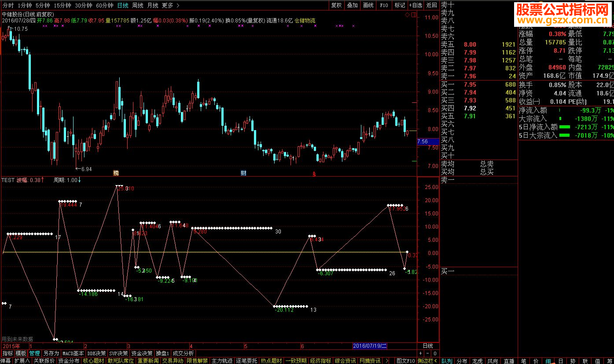The width and height of the screenshot is (614, 364).
Task: Click the 标记 mark button
Action: [x=400, y=5]
